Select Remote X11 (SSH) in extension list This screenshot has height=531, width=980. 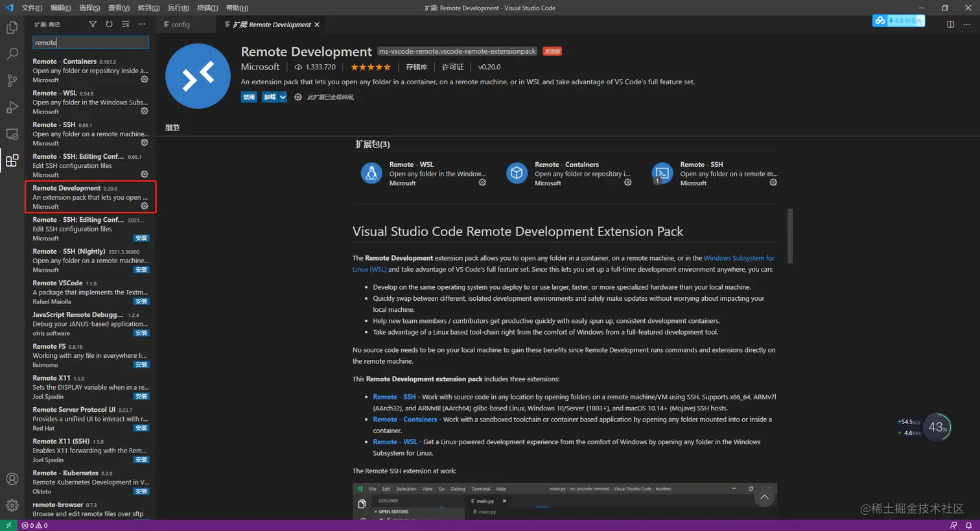click(x=91, y=451)
